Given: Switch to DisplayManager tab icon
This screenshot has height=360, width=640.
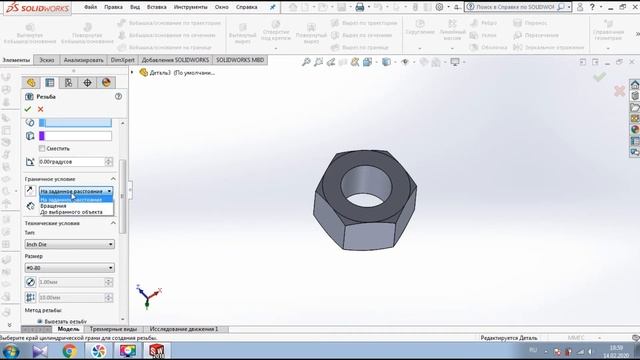Looking at the screenshot, I should 106,83.
